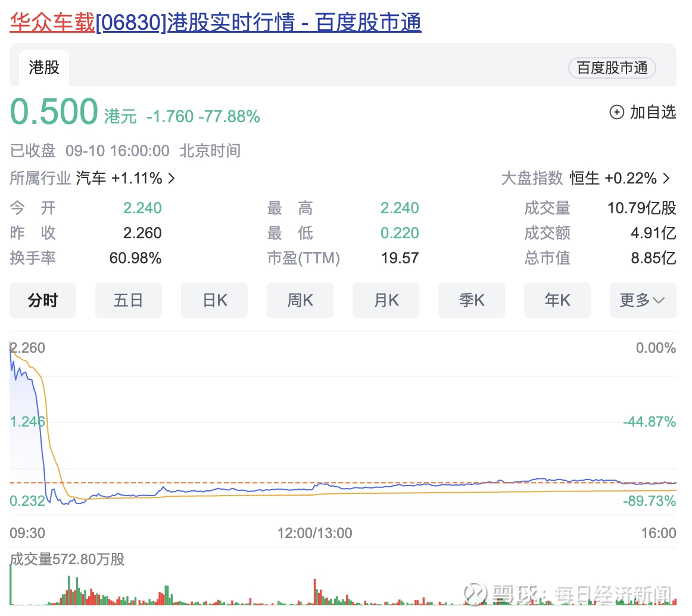Click the -89.73% chart axis label
Viewport: 692px width, 616px height.
649,501
